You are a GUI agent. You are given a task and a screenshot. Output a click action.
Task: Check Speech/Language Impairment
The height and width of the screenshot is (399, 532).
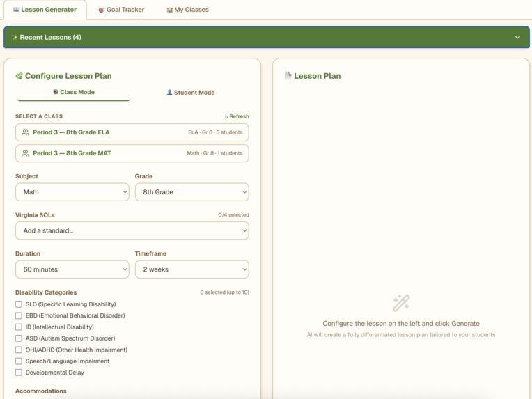[19, 361]
